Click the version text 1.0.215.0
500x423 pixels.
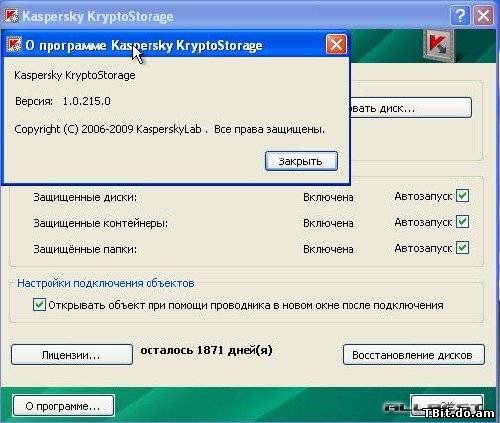pos(87,101)
